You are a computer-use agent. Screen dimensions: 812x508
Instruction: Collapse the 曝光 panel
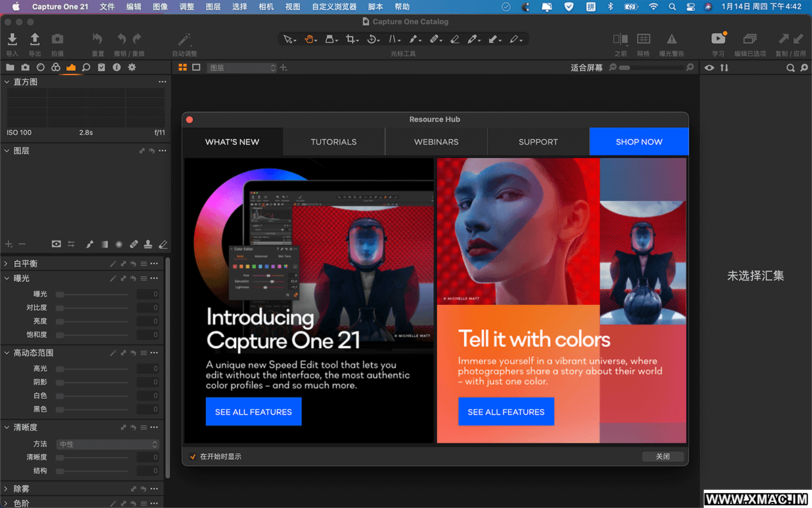(6, 278)
